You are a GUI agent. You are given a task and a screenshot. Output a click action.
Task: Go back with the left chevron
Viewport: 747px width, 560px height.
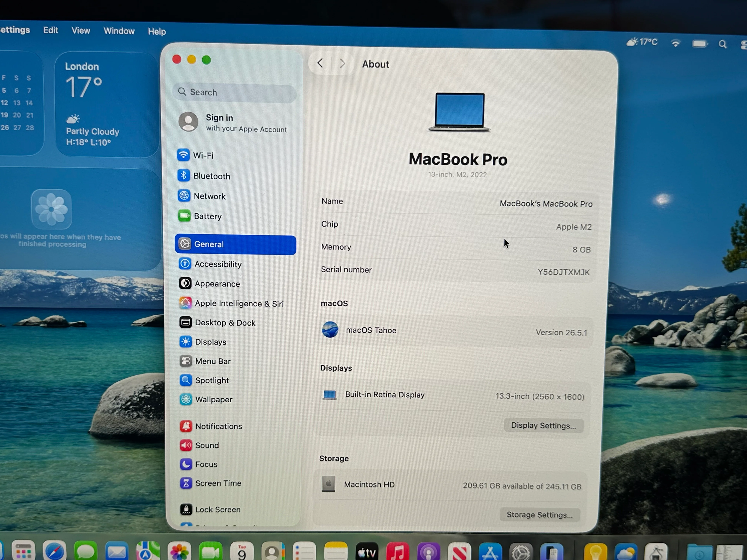pyautogui.click(x=320, y=63)
